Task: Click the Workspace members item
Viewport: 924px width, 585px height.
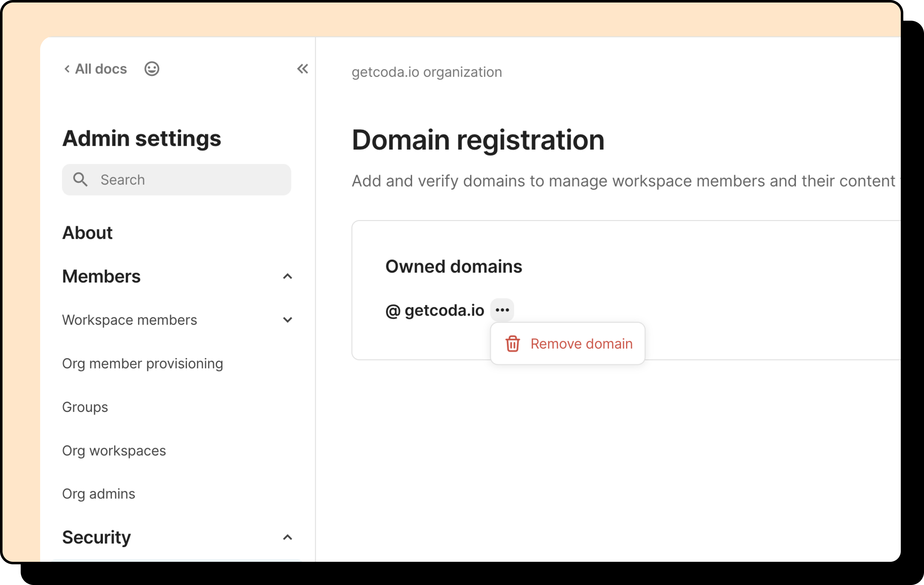Action: [130, 320]
